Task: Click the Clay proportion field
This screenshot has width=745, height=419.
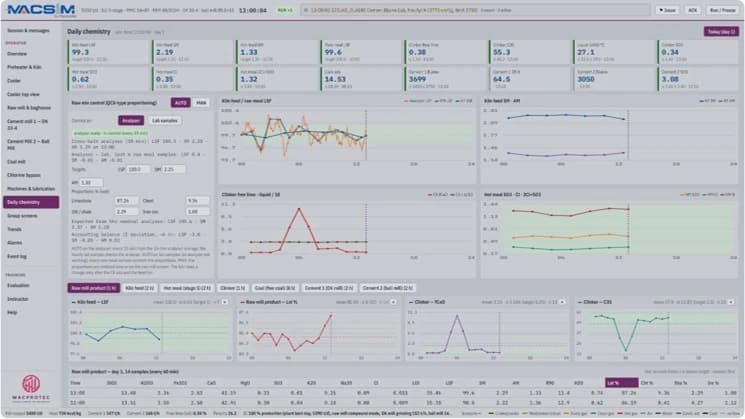Action: [198, 200]
